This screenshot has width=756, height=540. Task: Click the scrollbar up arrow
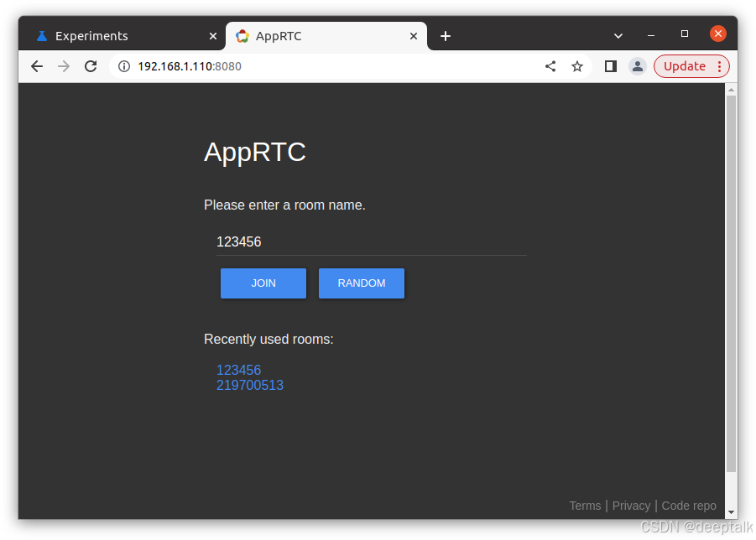pyautogui.click(x=731, y=90)
